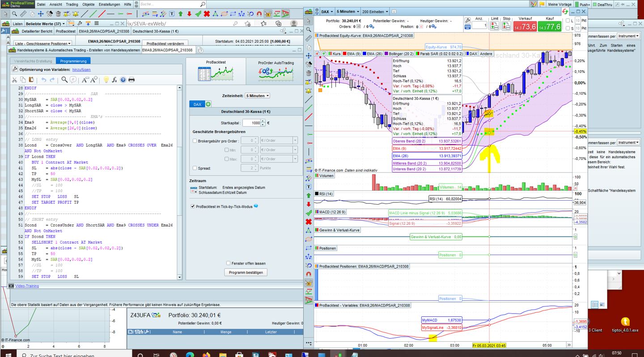This screenshot has height=357, width=644.
Task: Open the period calendar icon under Zeitraum
Action: pyautogui.click(x=193, y=189)
